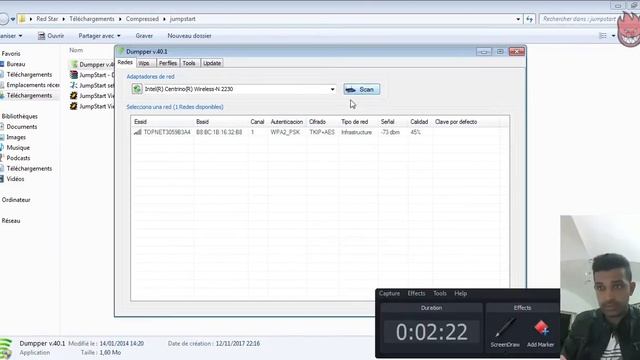Select the JumpStart archive file with WinRAR icon

pos(74,75)
